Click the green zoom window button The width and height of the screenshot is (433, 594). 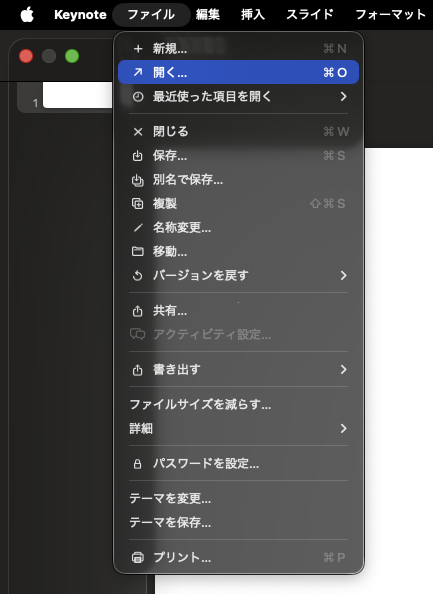tap(72, 56)
